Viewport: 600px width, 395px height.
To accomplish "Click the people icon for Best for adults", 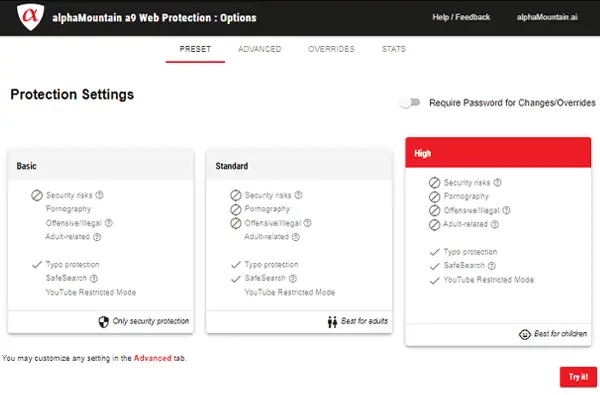I will point(332,322).
